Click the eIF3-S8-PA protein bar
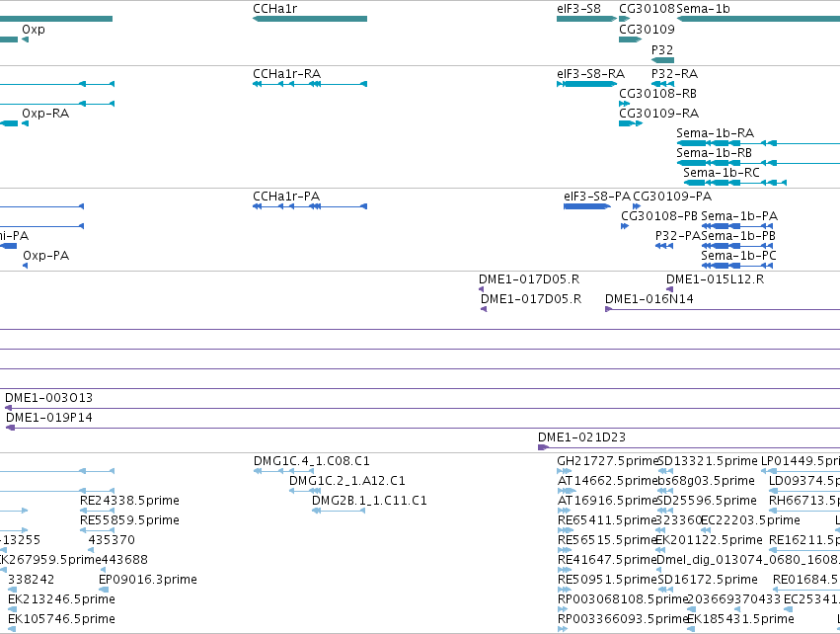 click(x=587, y=206)
